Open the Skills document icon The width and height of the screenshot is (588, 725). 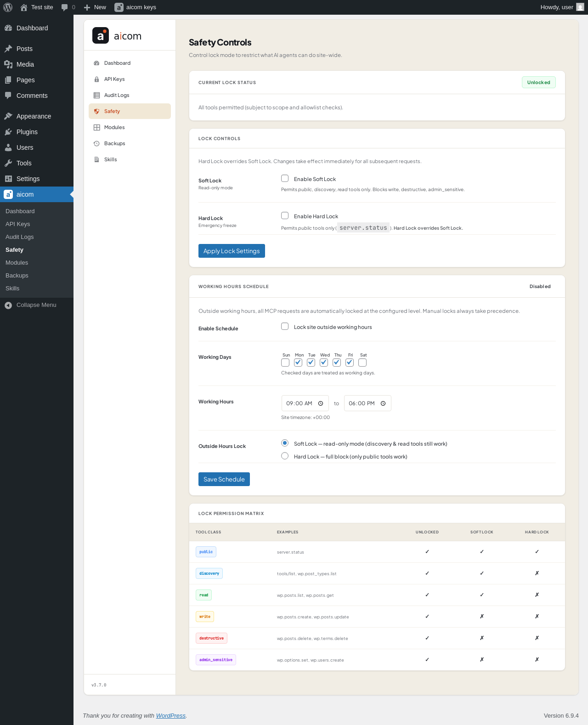pos(96,159)
